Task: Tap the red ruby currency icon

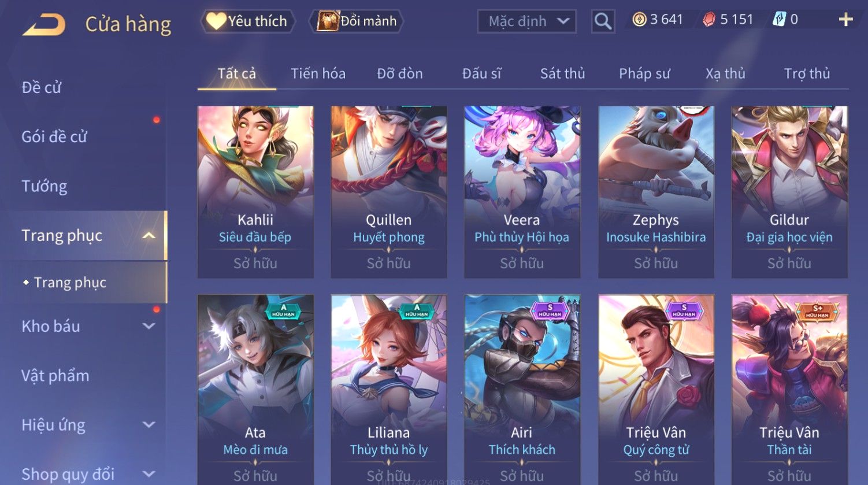Action: (x=709, y=20)
